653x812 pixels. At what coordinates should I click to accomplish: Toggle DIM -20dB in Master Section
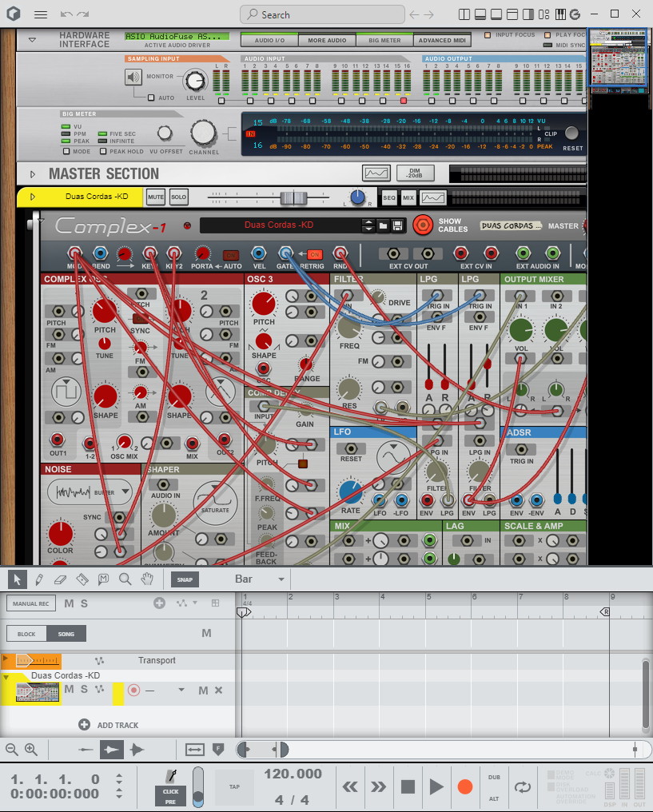click(415, 173)
